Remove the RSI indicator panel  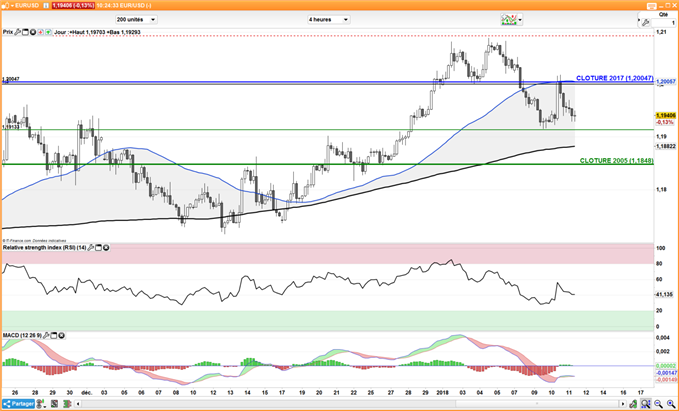tap(106, 248)
